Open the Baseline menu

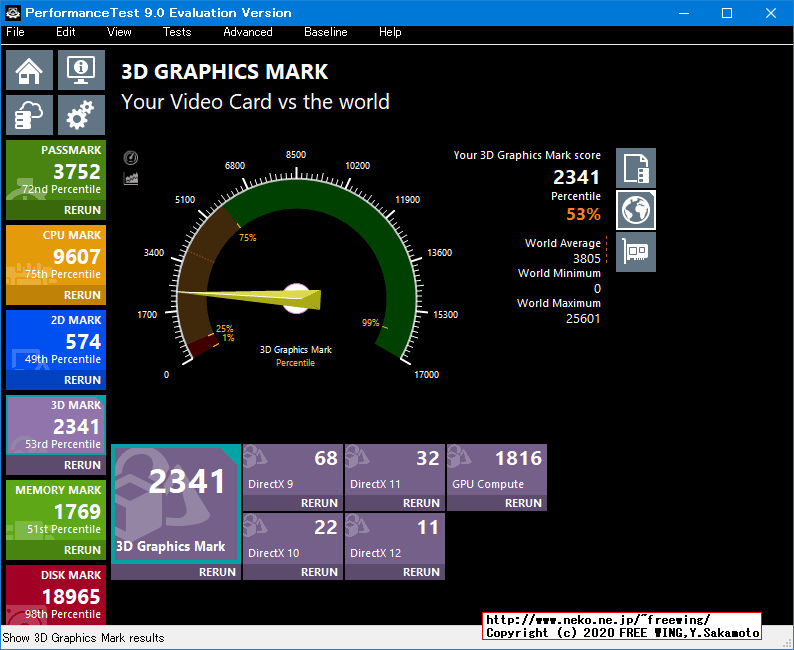(325, 32)
